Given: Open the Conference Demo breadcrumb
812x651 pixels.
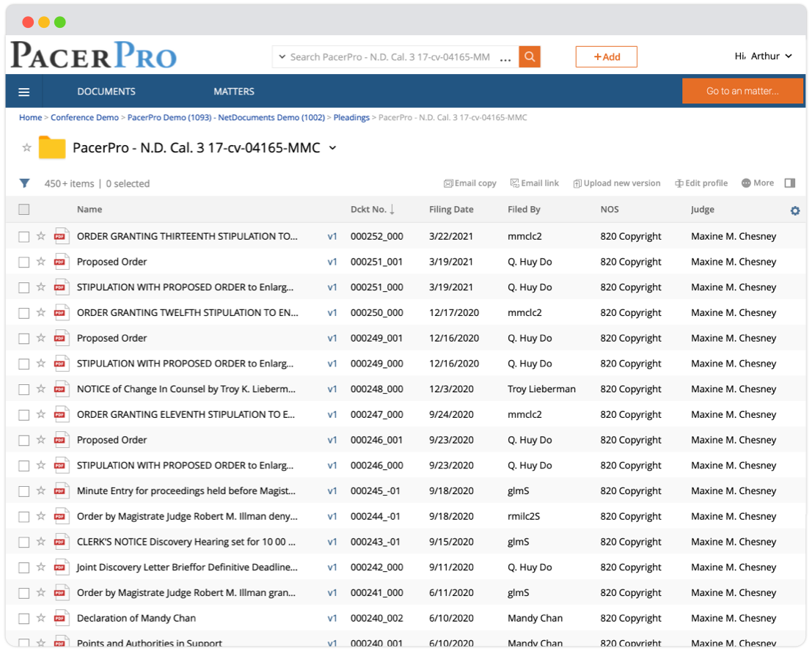Looking at the screenshot, I should pos(84,117).
